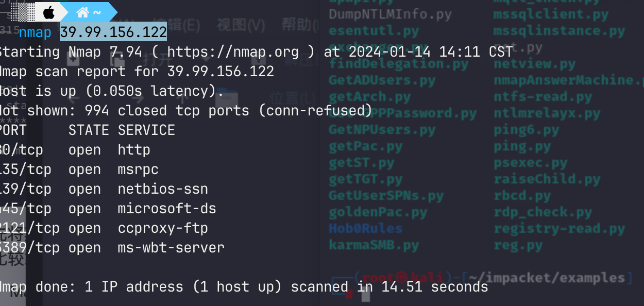
Task: Select the goldenPac.py file entry
Action: coord(378,212)
